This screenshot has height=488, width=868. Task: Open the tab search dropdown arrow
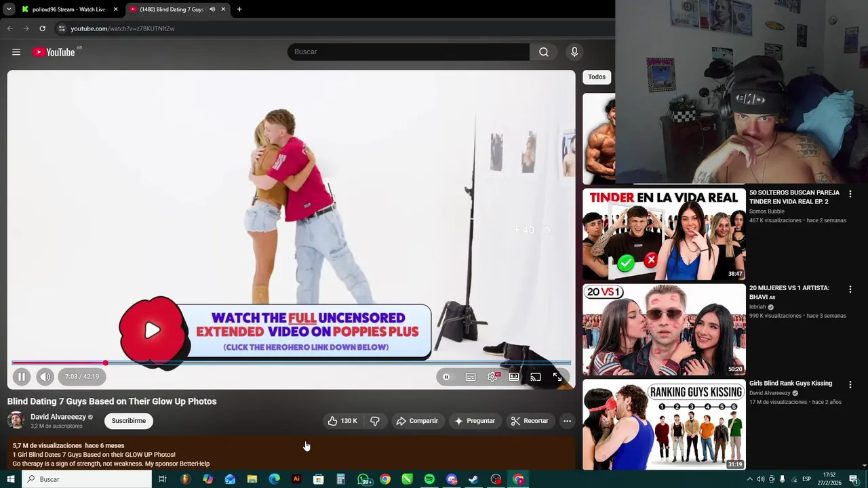(x=9, y=9)
